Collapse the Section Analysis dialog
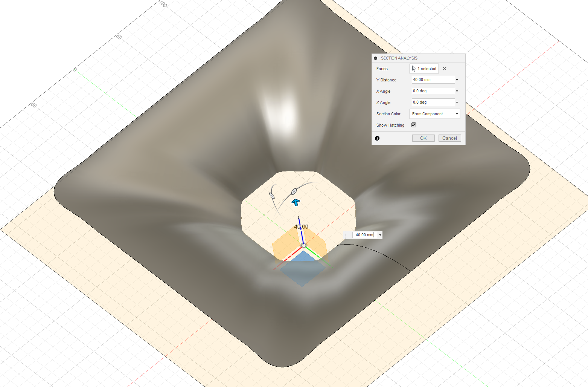The width and height of the screenshot is (588, 387). coord(376,58)
